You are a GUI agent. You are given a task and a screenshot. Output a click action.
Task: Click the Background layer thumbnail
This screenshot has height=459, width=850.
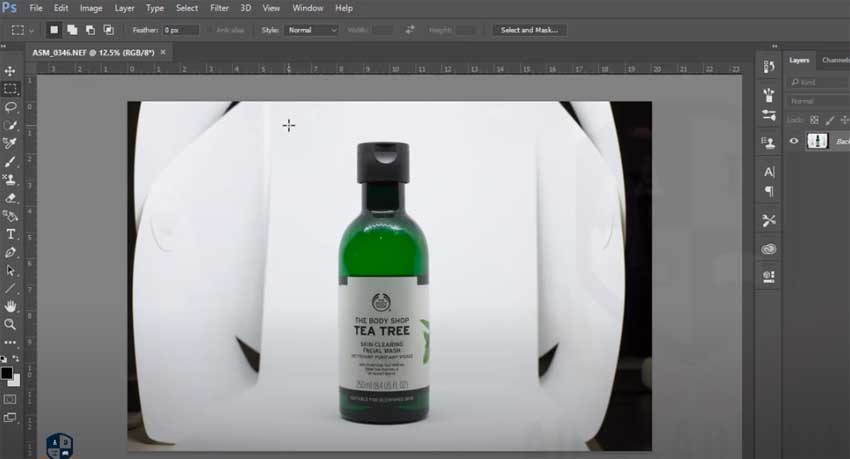coord(817,141)
